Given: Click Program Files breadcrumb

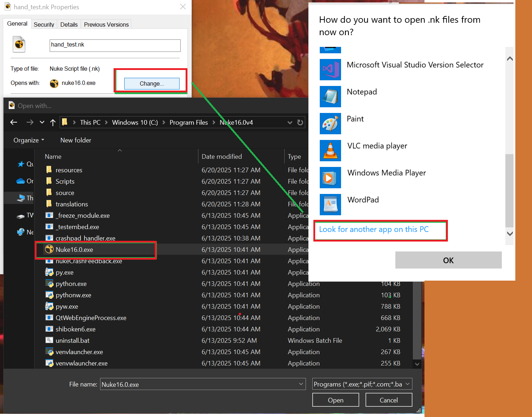Looking at the screenshot, I should (188, 122).
